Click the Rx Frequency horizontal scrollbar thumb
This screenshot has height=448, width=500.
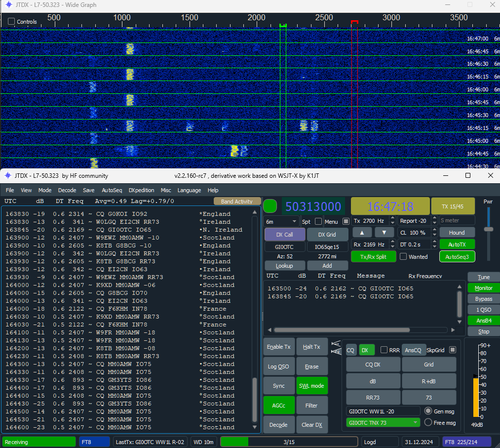[x=342, y=330]
